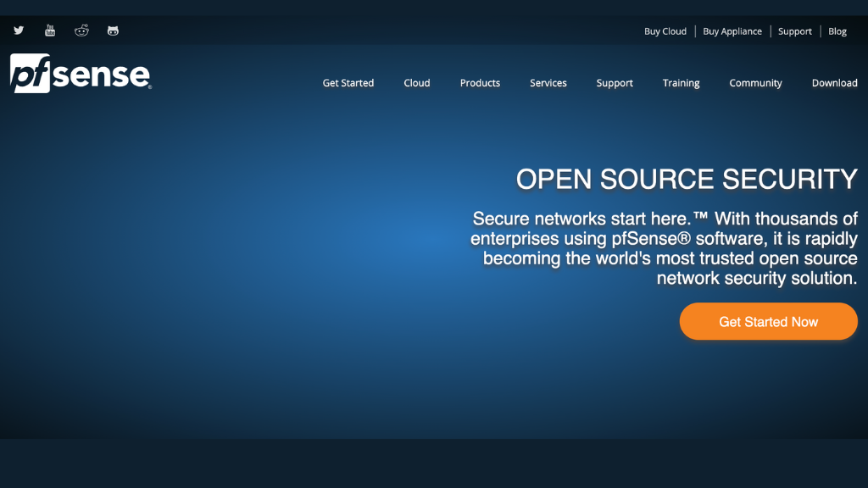The image size is (868, 488).
Task: Open the Twitter social icon
Action: (19, 30)
